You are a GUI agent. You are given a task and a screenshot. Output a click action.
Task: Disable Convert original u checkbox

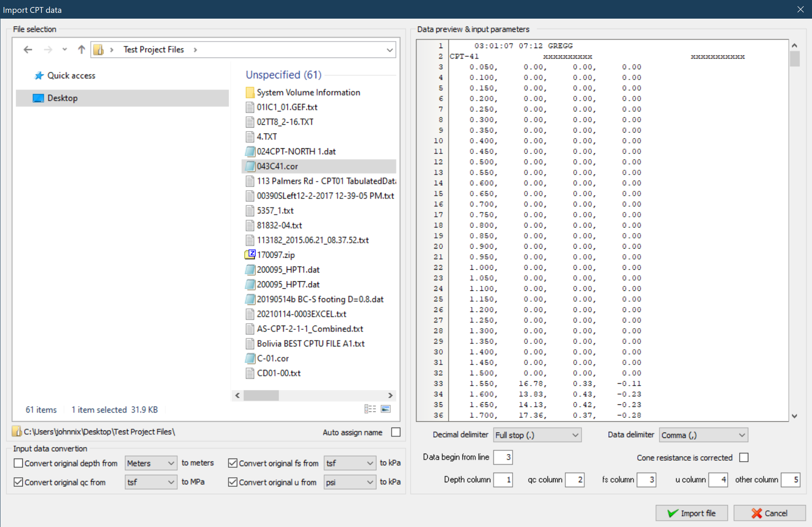[x=233, y=482]
